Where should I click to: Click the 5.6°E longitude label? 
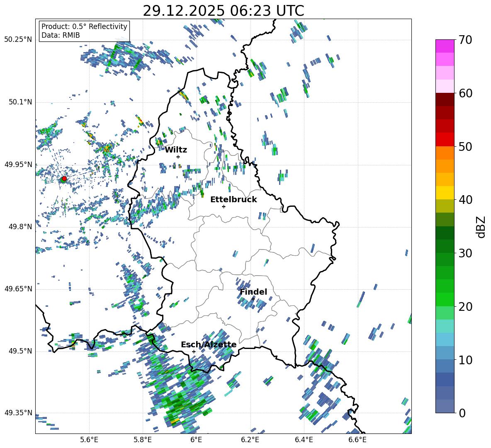click(x=89, y=440)
